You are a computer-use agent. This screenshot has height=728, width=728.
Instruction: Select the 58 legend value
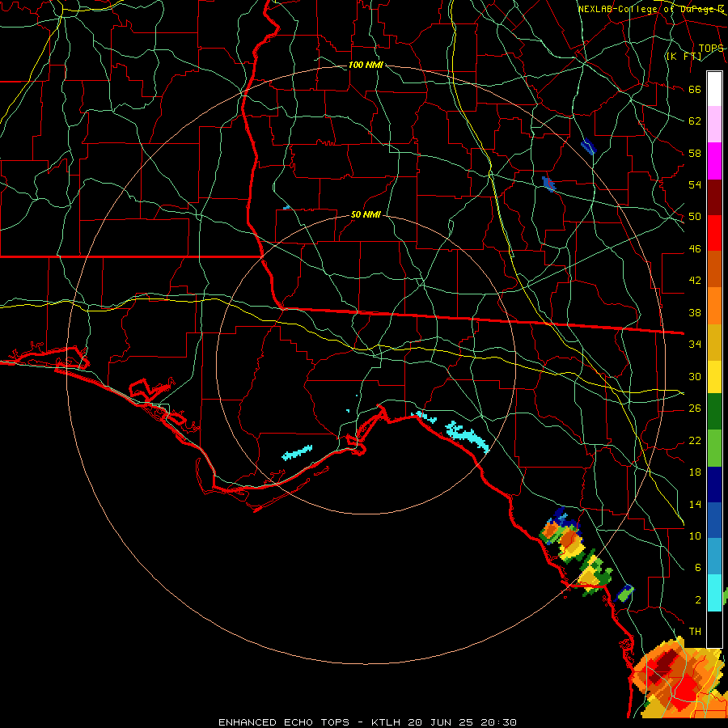coord(695,153)
